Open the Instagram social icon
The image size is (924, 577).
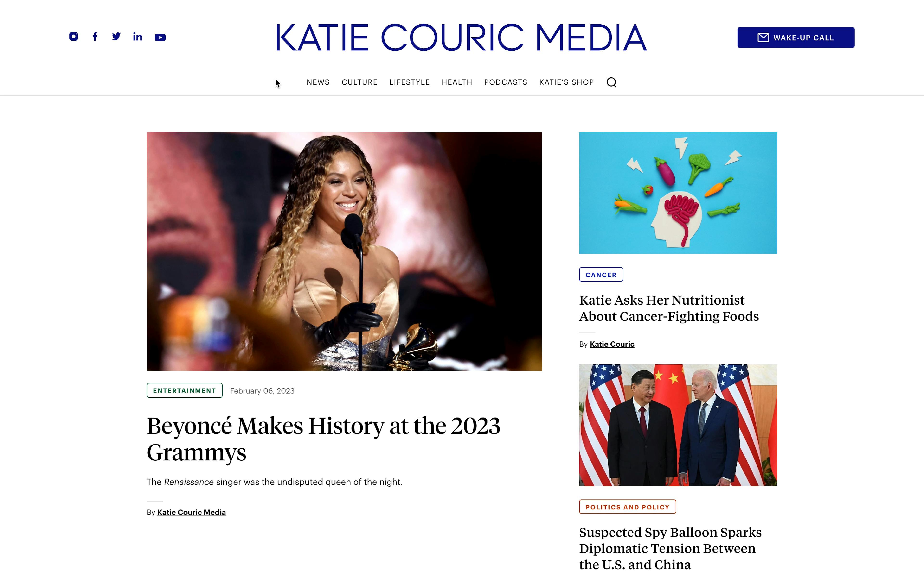74,37
